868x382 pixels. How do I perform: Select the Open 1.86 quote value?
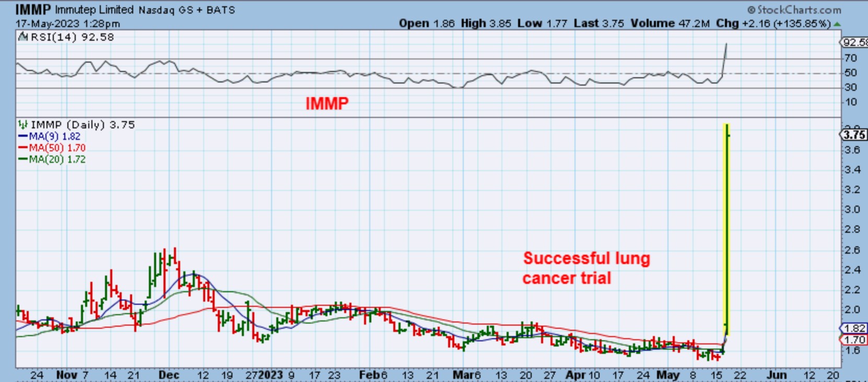[x=427, y=23]
